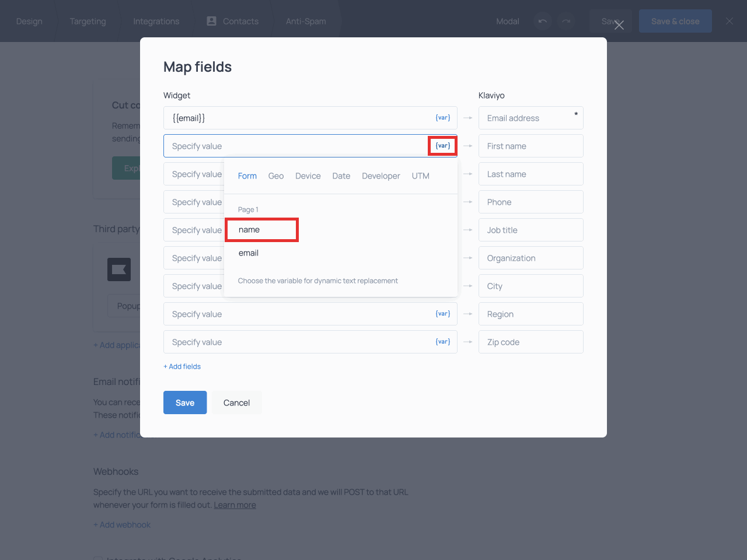Click the blue Save button

(x=185, y=402)
